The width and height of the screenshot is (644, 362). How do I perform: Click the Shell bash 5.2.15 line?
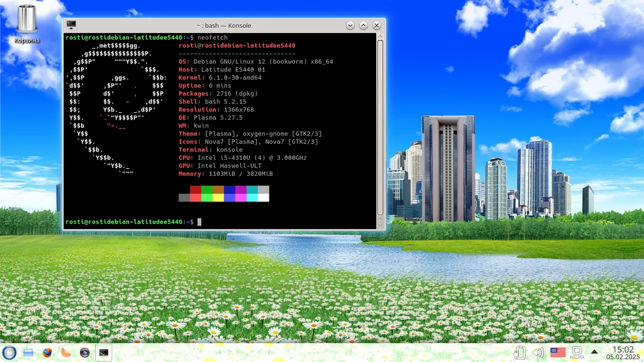[212, 102]
